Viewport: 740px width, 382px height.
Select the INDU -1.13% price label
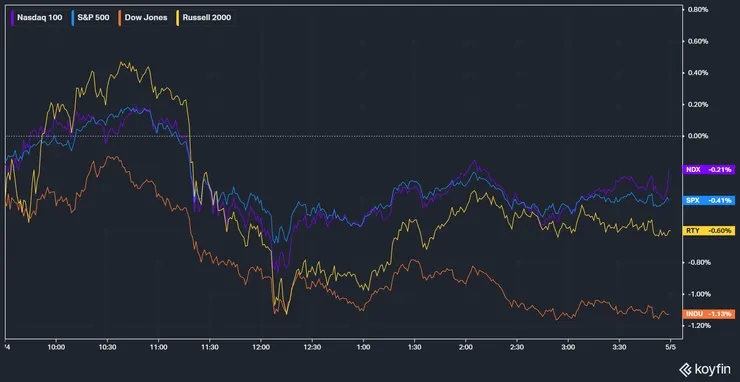pyautogui.click(x=709, y=314)
